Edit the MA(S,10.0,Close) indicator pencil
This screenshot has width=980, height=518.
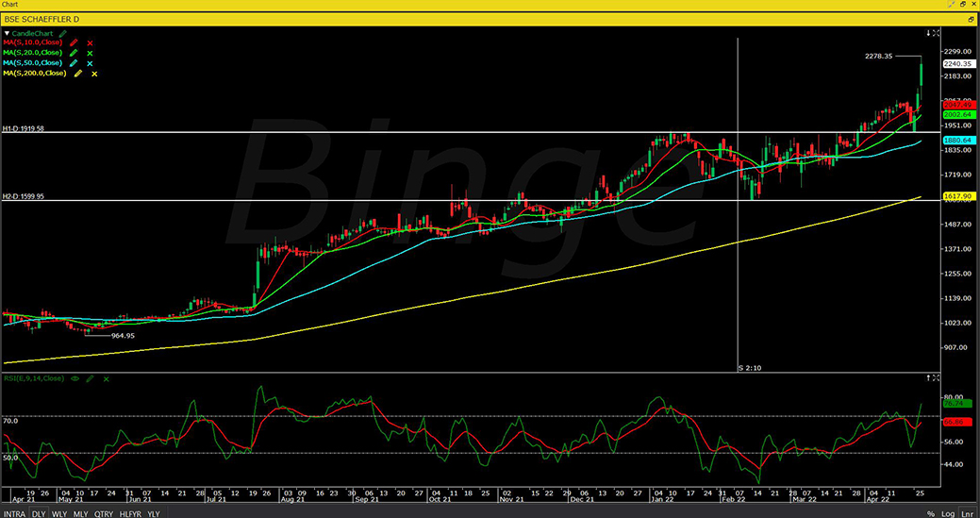point(75,42)
